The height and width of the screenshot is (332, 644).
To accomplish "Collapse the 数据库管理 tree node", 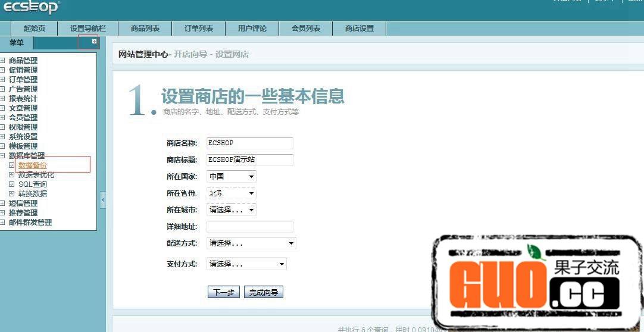I will coord(3,156).
